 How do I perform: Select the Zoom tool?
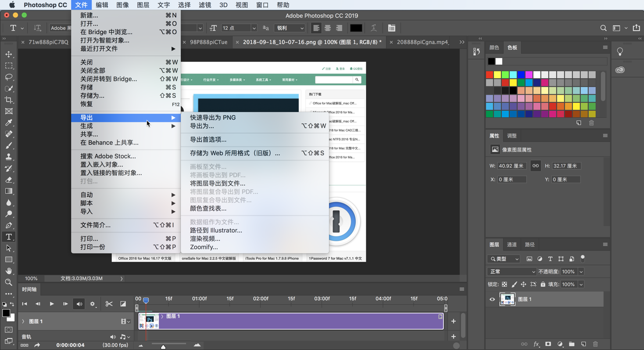click(9, 282)
